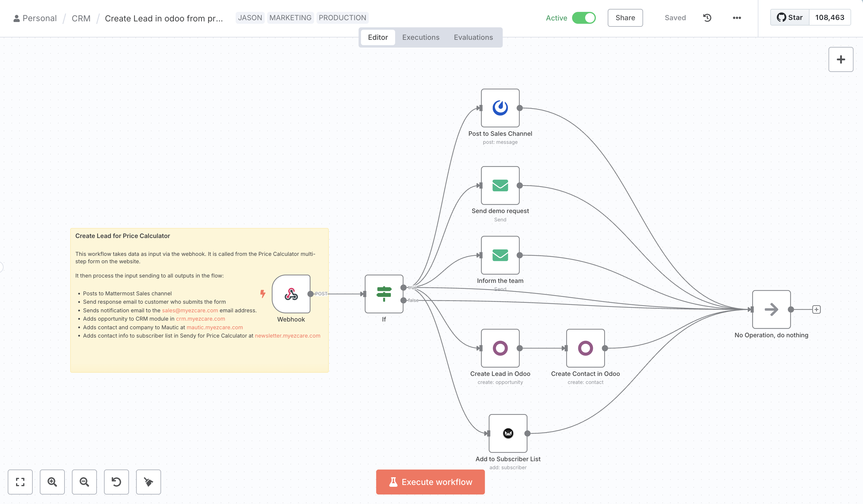Click the Execute workflow button
The width and height of the screenshot is (863, 504).
[x=430, y=482]
